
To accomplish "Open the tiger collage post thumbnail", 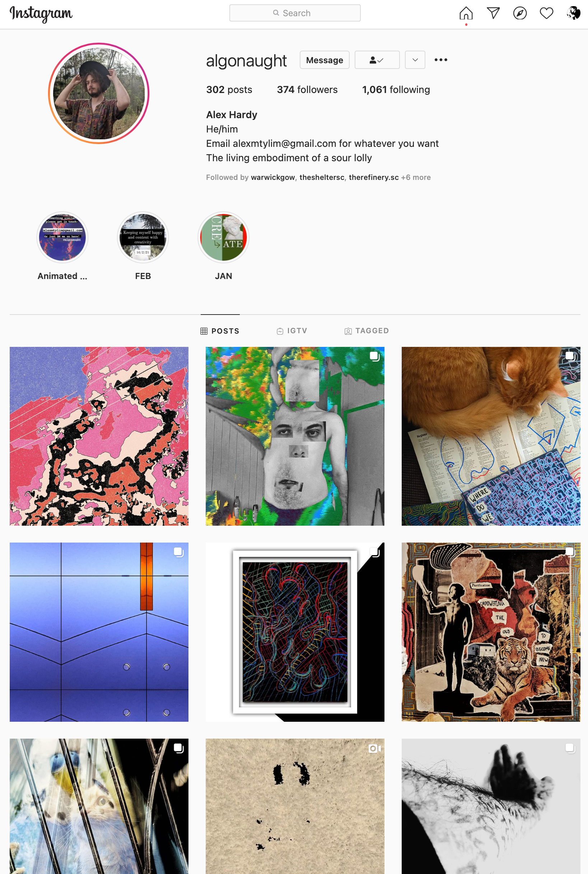I will pyautogui.click(x=490, y=632).
